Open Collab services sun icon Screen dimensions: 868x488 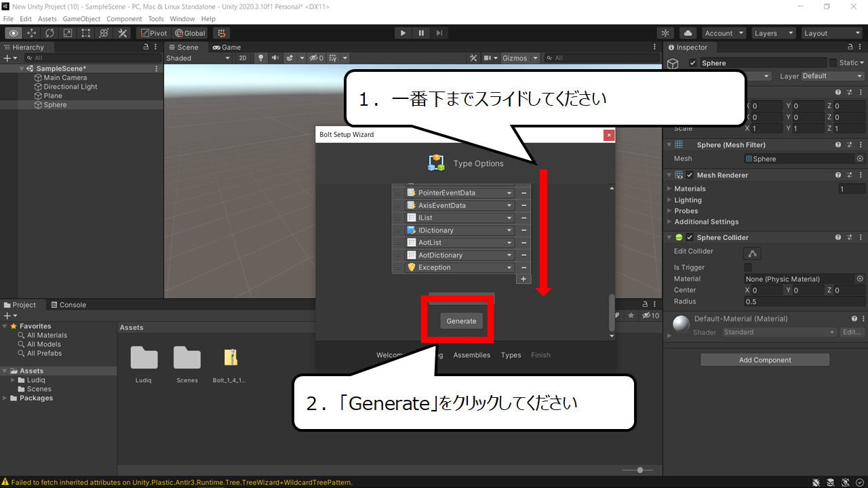coord(666,33)
